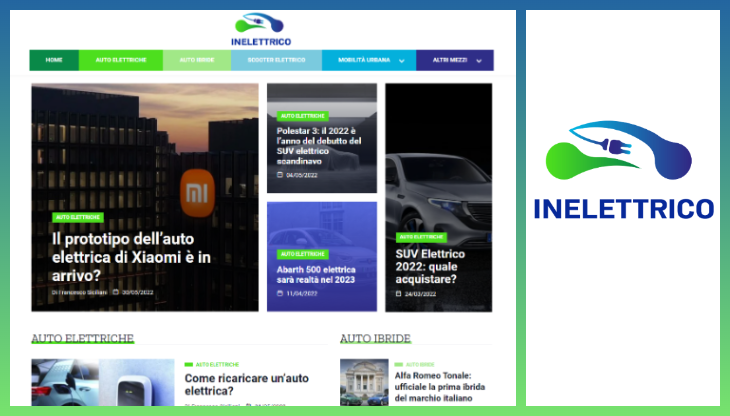
Task: Go to the SCOOTER ELETTRICO menu item
Action: click(276, 60)
